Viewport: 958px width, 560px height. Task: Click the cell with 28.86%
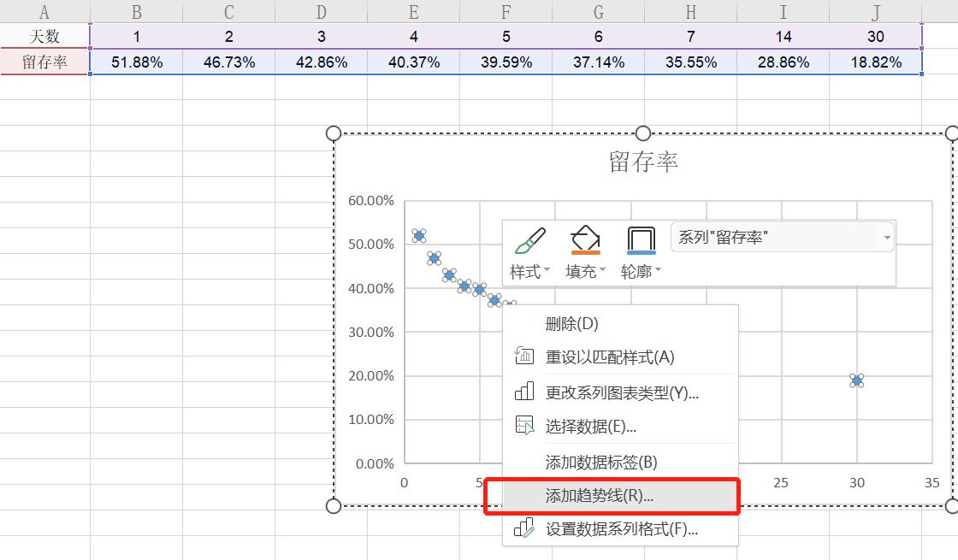click(x=784, y=62)
